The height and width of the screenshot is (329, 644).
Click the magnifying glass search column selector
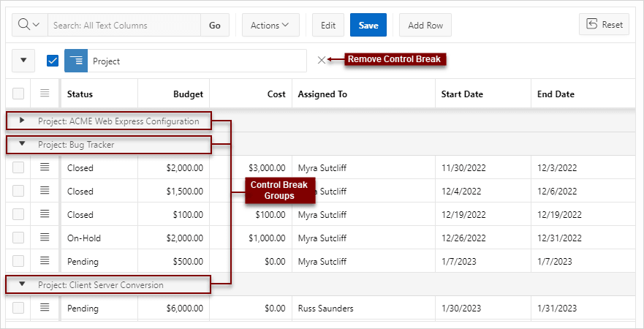[29, 25]
